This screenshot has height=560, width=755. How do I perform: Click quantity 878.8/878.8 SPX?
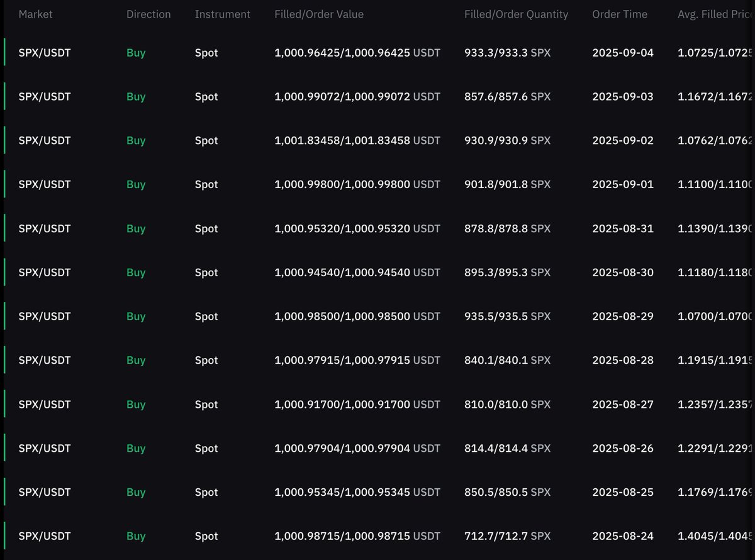507,229
